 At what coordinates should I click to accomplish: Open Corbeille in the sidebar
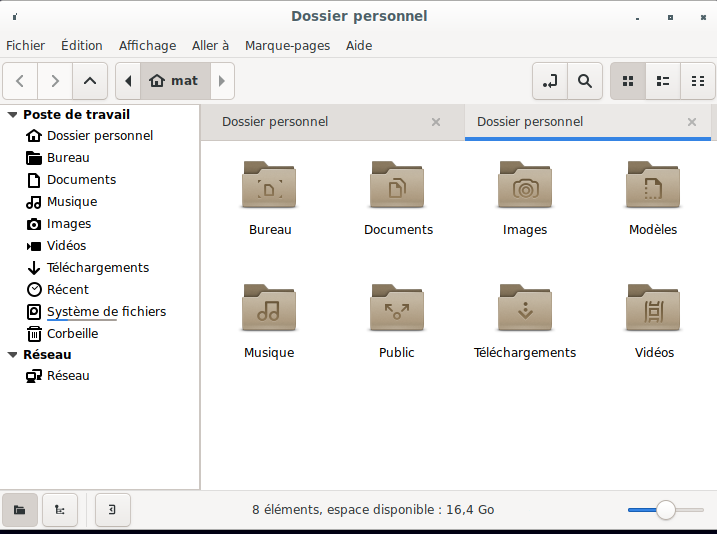72,334
